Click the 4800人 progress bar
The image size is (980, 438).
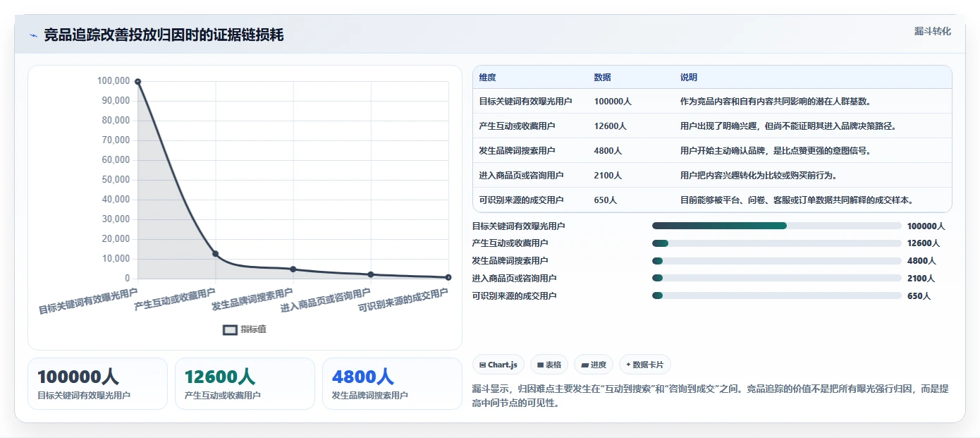click(777, 261)
